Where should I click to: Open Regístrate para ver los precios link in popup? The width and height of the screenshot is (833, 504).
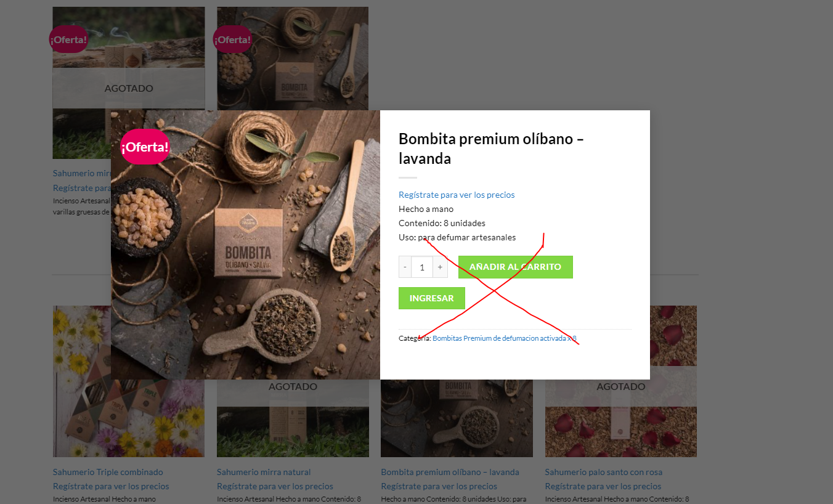pos(457,195)
